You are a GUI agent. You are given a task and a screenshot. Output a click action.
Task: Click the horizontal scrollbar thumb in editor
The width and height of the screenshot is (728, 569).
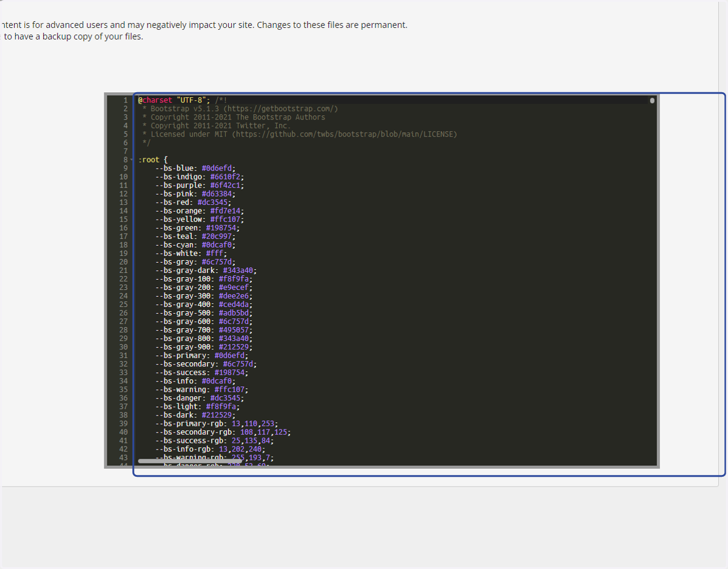click(x=190, y=461)
